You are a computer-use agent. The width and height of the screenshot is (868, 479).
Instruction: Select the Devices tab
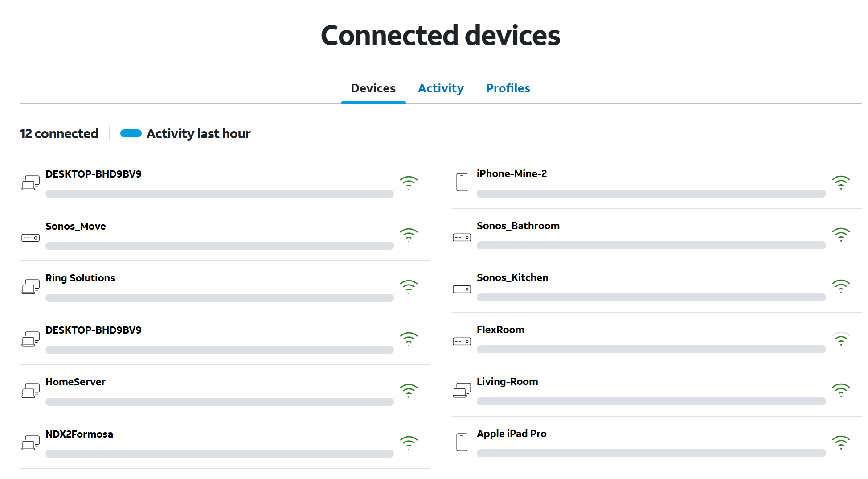[373, 88]
